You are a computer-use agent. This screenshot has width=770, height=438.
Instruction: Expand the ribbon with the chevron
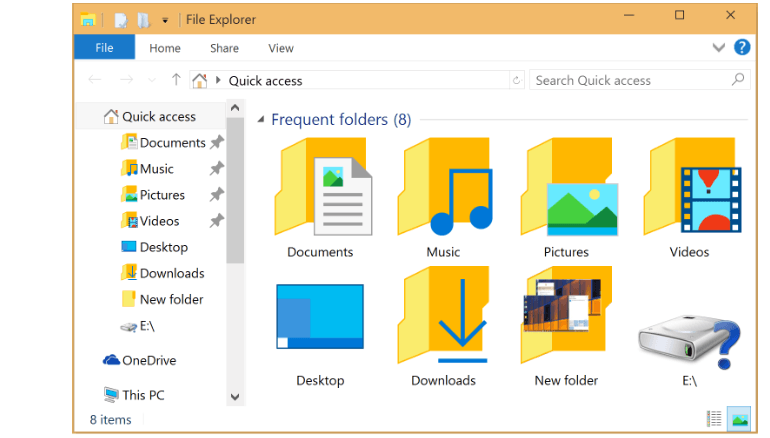719,48
